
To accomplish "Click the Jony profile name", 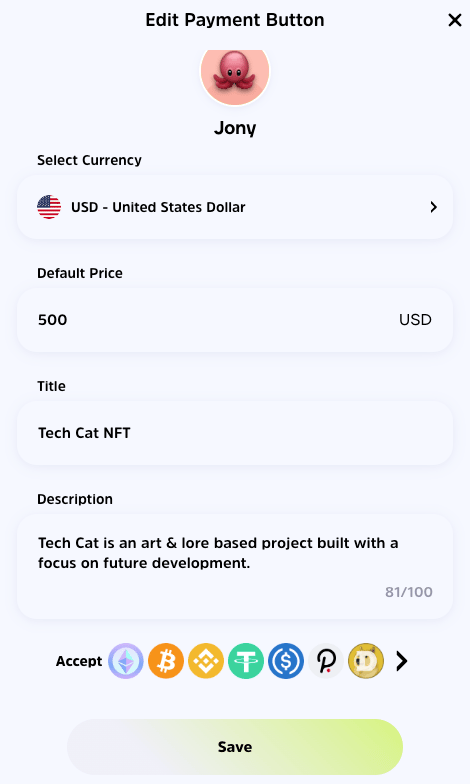I will tap(235, 128).
